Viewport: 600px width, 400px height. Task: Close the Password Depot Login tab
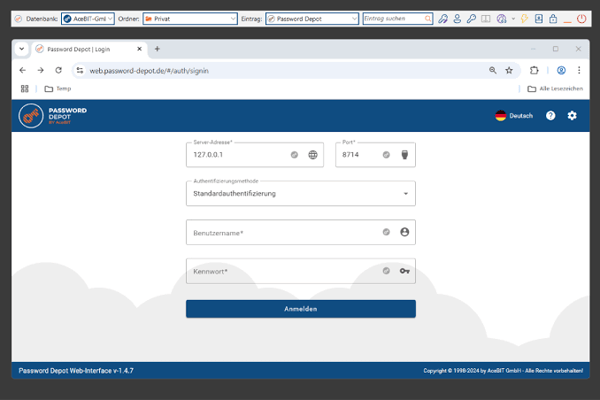[139, 49]
